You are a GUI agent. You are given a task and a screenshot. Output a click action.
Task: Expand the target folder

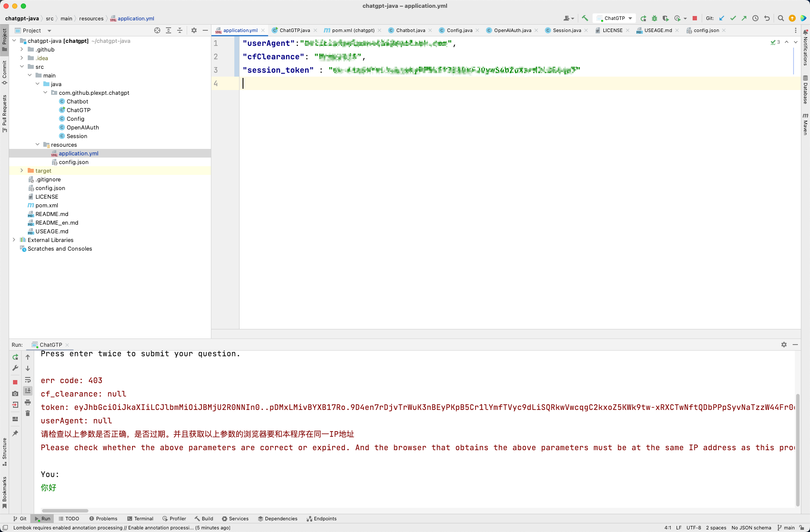pos(22,171)
